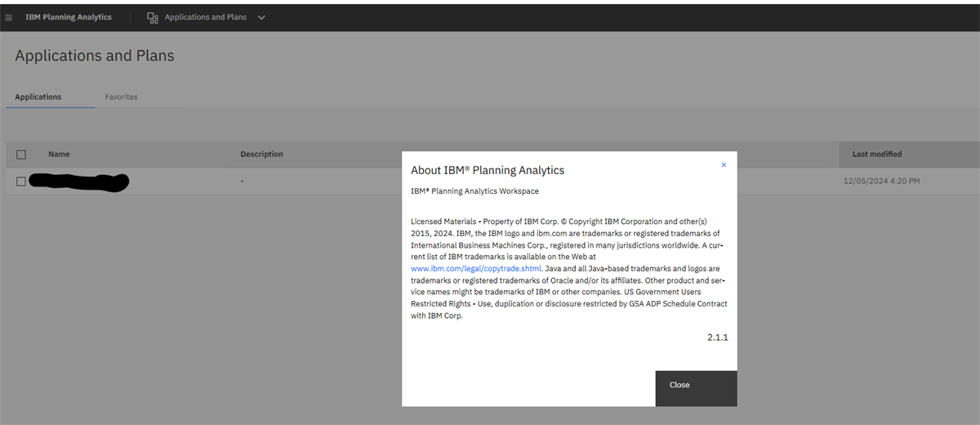The width and height of the screenshot is (980, 425).
Task: Tick the checkbox on the redacted application row
Action: tap(21, 181)
